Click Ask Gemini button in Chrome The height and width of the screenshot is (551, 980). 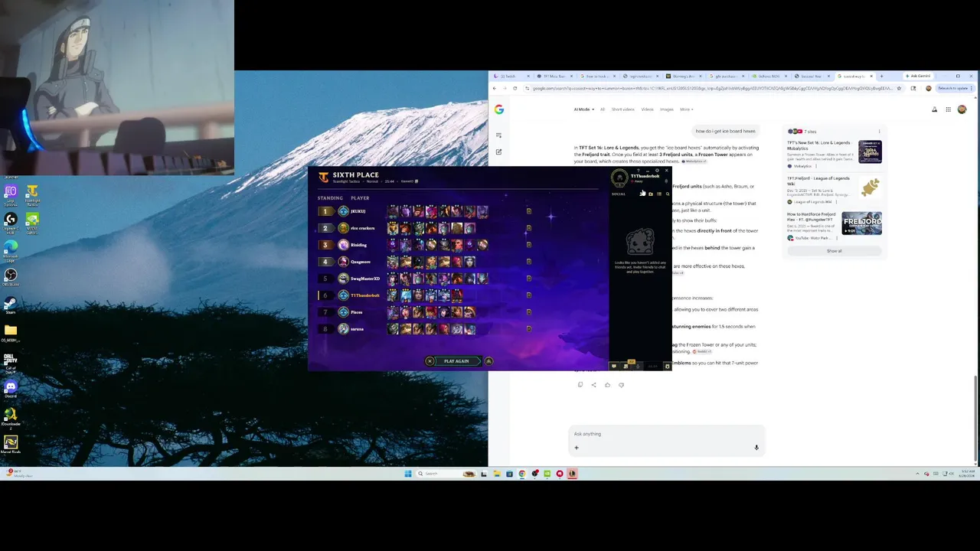tap(917, 76)
